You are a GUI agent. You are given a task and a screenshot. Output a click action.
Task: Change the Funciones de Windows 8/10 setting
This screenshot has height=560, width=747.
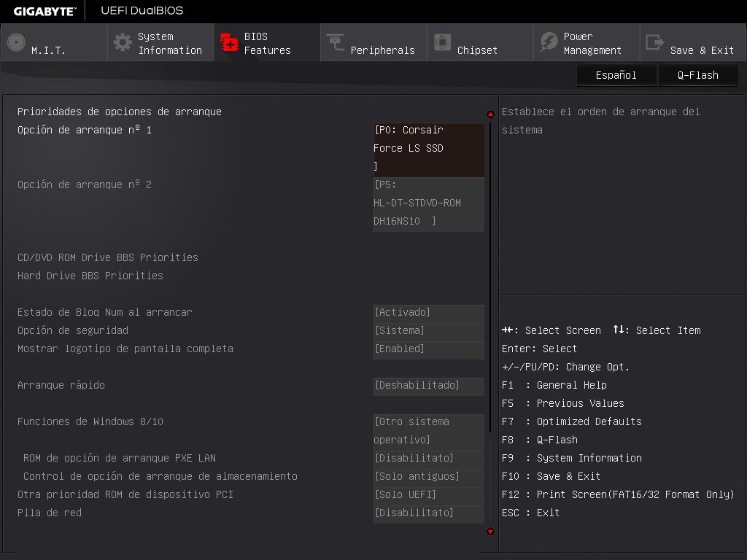[x=428, y=430]
